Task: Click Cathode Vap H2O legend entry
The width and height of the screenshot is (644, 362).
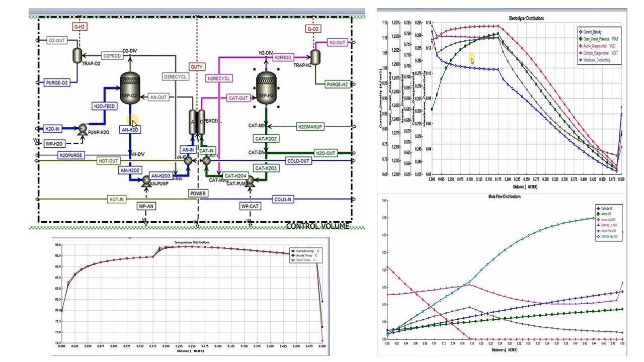Action: tap(611, 236)
